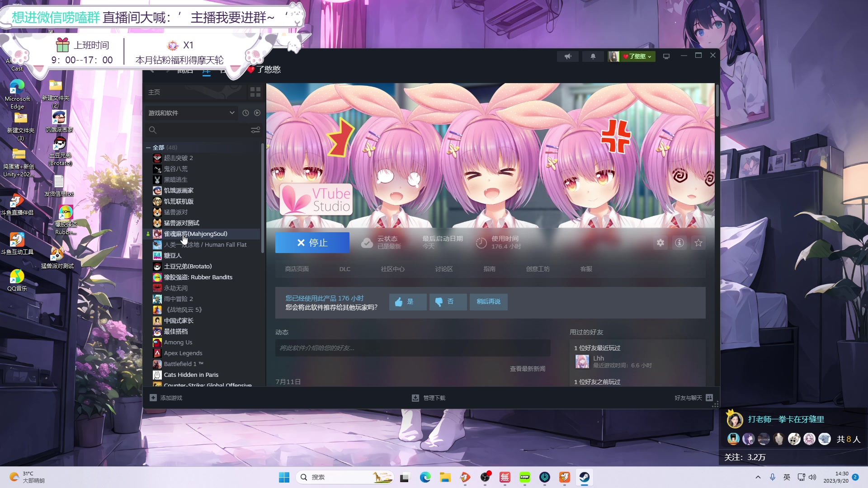The width and height of the screenshot is (868, 488).
Task: Open 好友与聊天 friends panel
Action: [693, 398]
